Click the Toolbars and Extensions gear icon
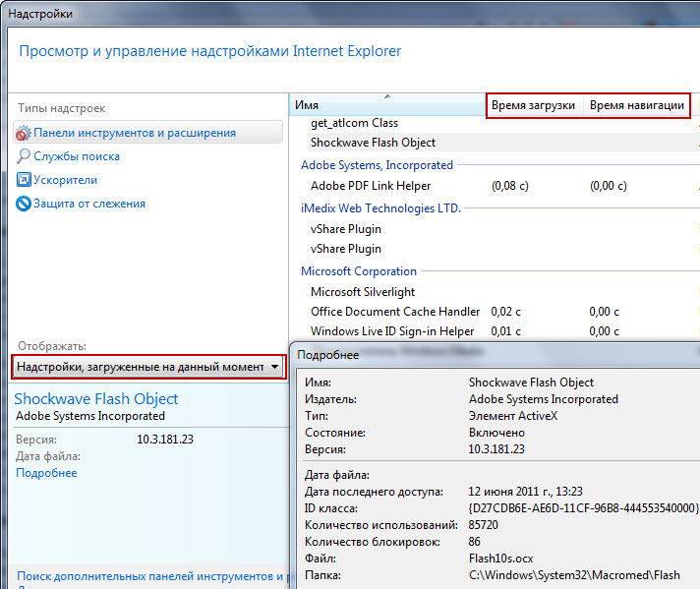 (x=24, y=133)
